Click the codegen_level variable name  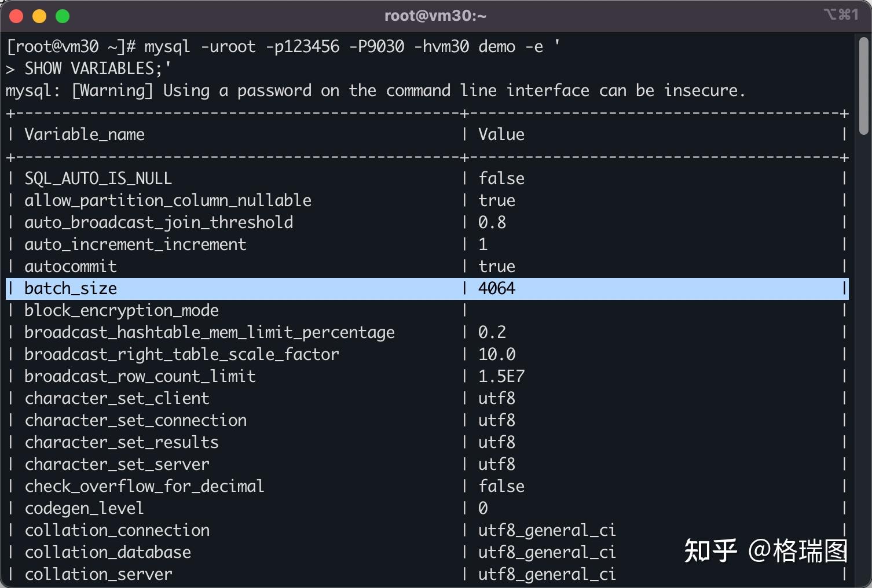(85, 508)
